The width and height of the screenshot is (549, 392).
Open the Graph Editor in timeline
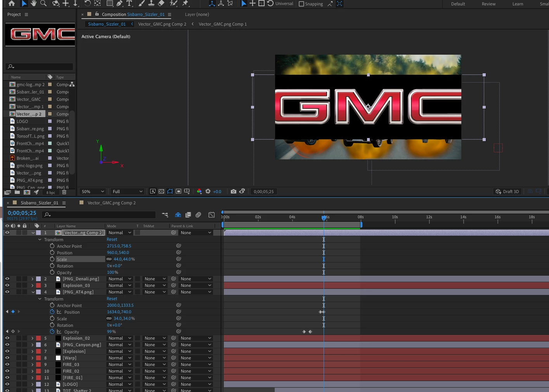pyautogui.click(x=211, y=215)
